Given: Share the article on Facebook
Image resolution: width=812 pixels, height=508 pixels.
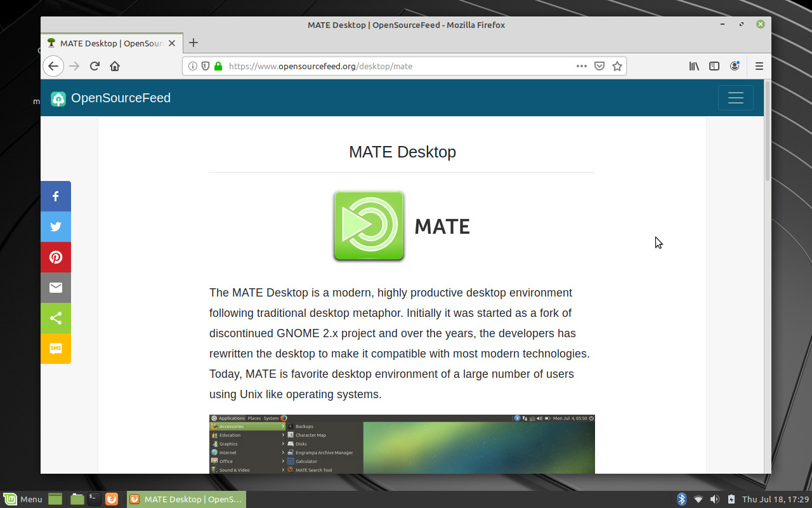Looking at the screenshot, I should click(55, 196).
